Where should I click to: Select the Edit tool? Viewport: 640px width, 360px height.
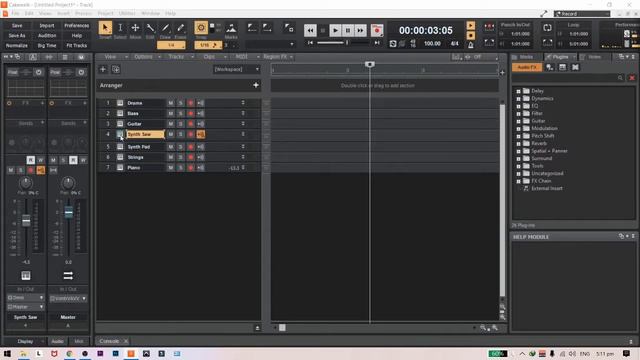[x=150, y=28]
